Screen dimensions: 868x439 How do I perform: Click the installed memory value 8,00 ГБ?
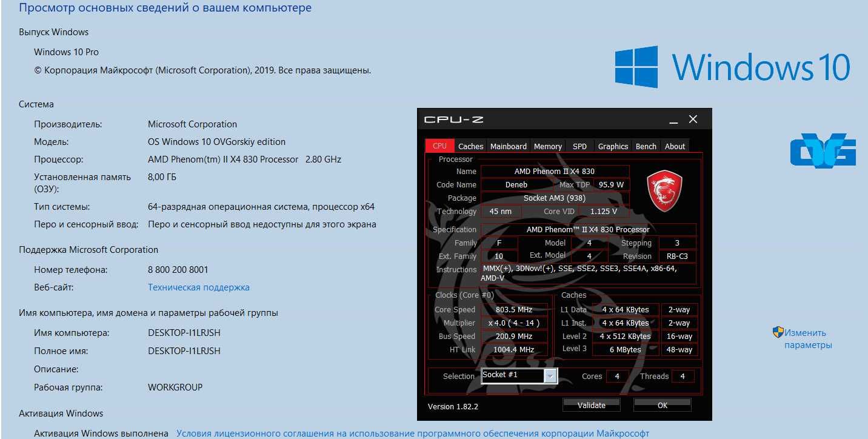pos(162,177)
